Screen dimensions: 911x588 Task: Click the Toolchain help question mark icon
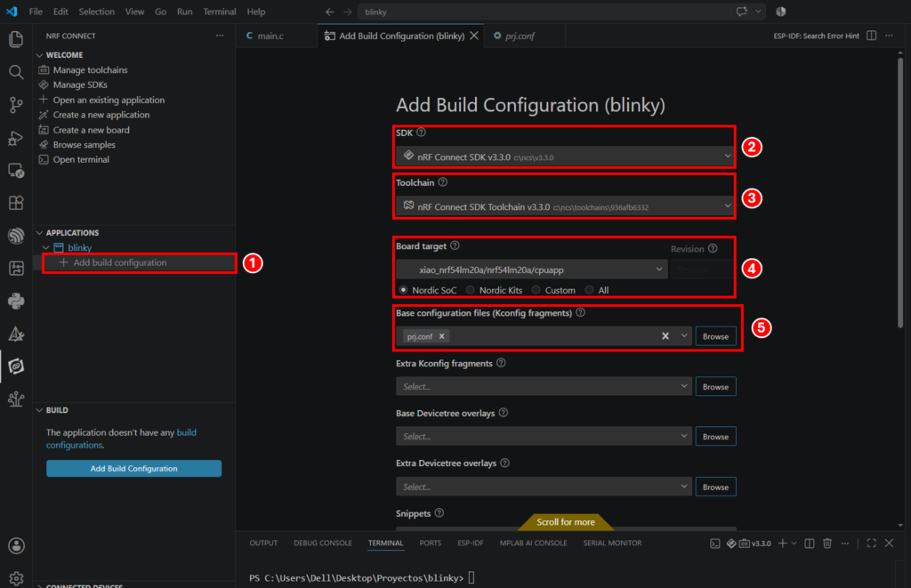[x=443, y=182]
